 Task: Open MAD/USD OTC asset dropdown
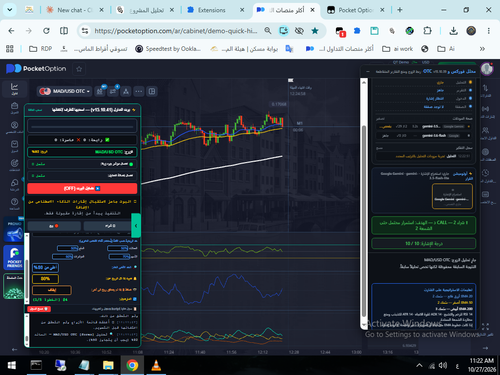click(x=65, y=91)
